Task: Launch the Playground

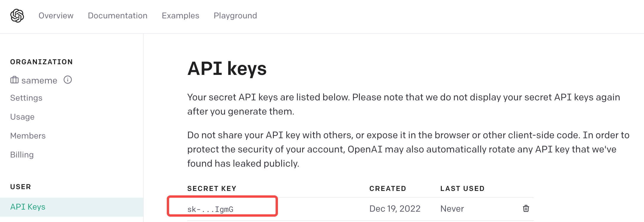Action: [x=235, y=16]
